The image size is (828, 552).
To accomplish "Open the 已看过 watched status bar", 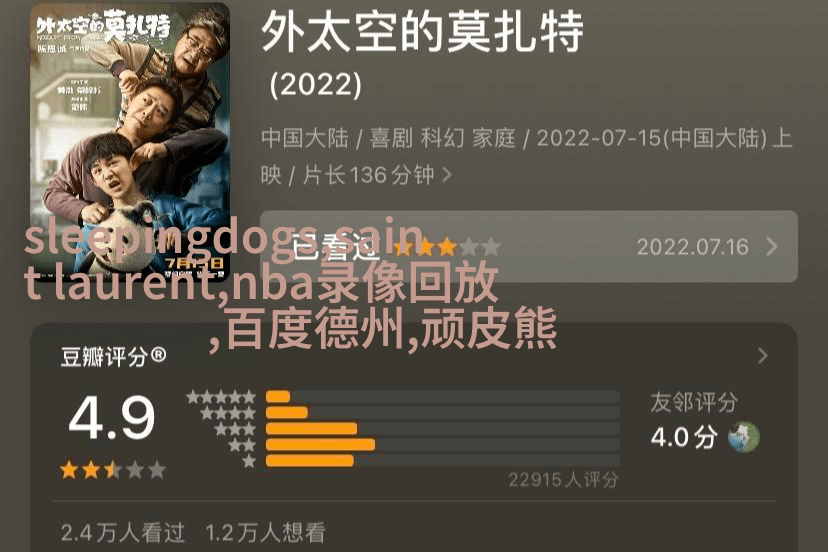I will click(x=529, y=247).
